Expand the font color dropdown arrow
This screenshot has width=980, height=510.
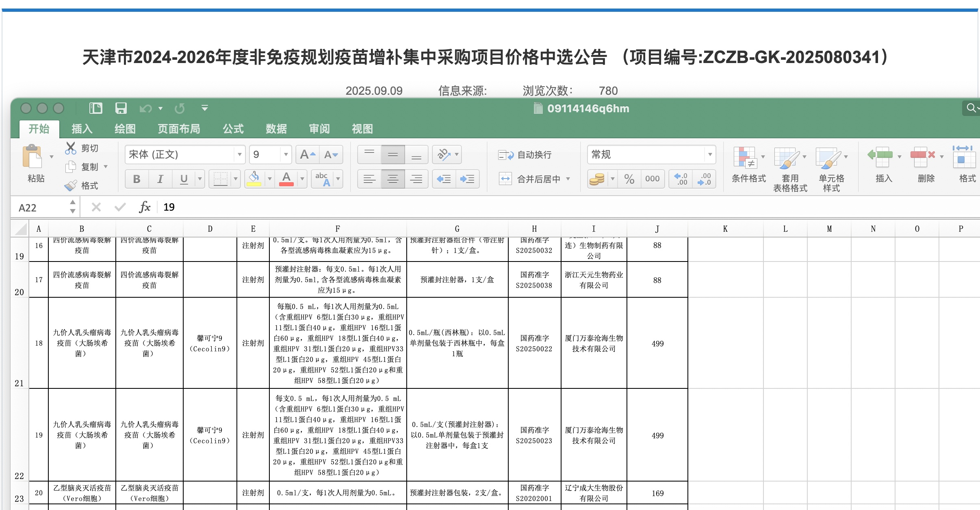pyautogui.click(x=302, y=179)
